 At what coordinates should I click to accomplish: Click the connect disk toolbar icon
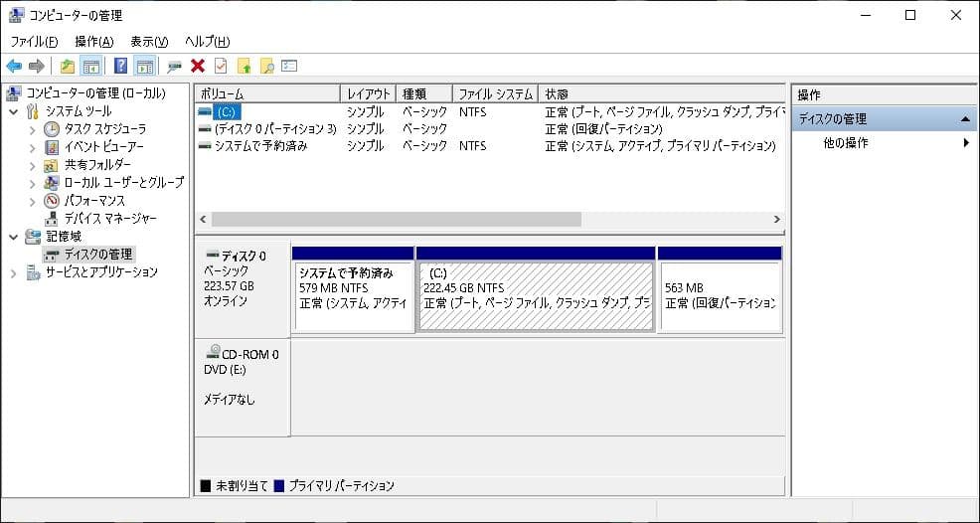(x=174, y=67)
